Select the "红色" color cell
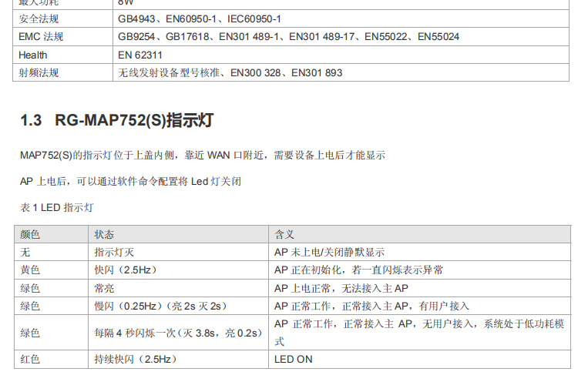The image size is (578, 392). 51,359
